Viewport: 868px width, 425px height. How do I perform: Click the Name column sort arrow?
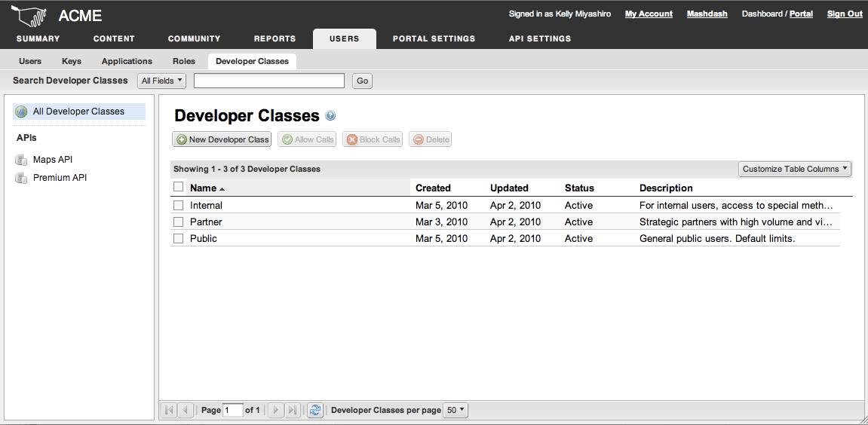point(222,189)
